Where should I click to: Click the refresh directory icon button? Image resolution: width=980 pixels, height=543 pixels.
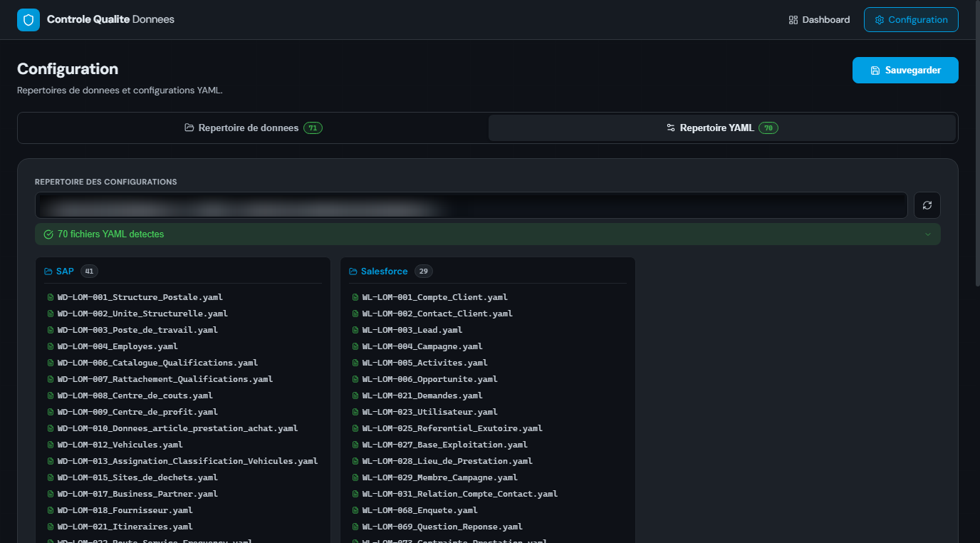click(927, 205)
